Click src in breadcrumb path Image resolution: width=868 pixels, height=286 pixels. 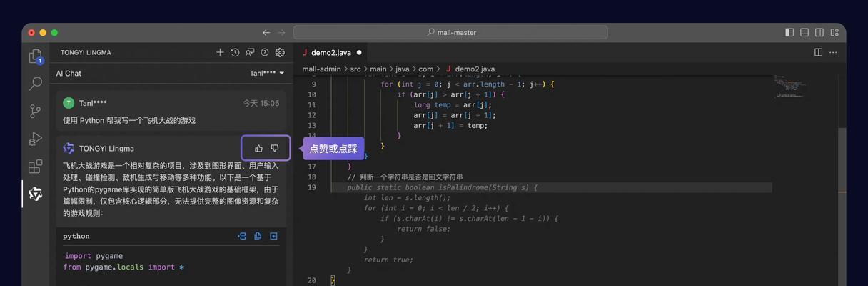pos(355,69)
